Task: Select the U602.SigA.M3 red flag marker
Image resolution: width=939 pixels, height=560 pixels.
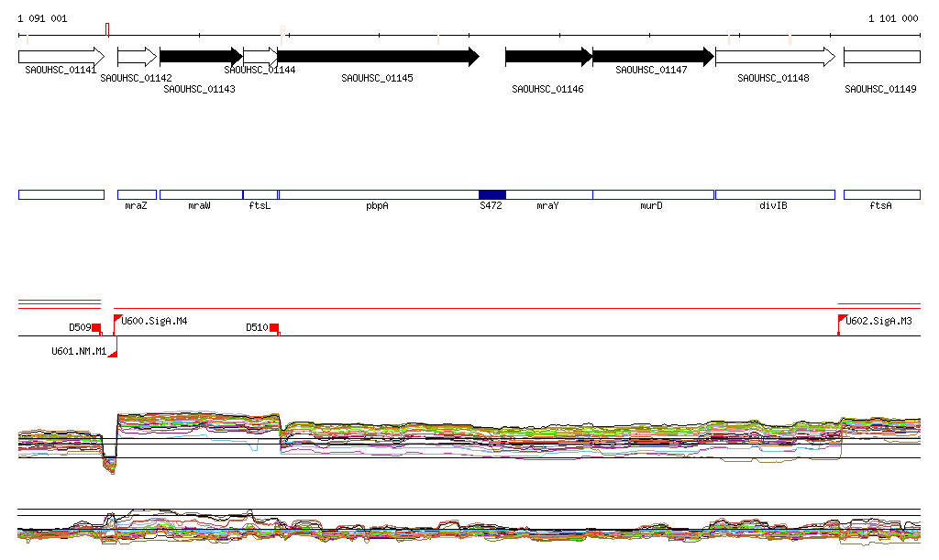Action: (x=842, y=320)
